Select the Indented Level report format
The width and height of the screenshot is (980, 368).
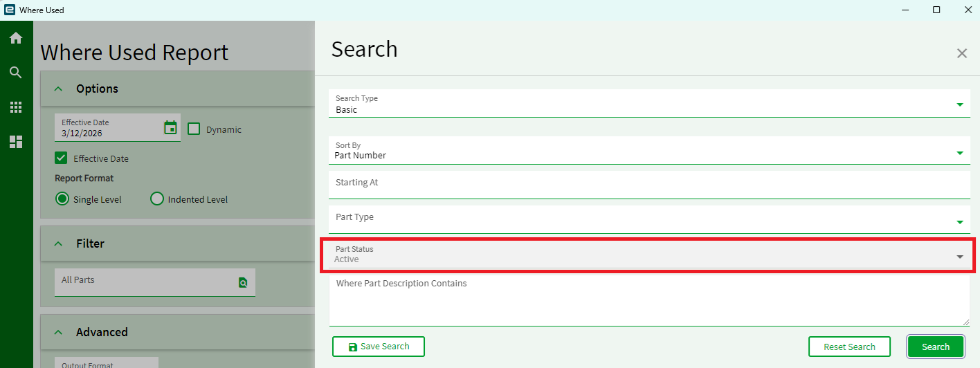pos(157,199)
